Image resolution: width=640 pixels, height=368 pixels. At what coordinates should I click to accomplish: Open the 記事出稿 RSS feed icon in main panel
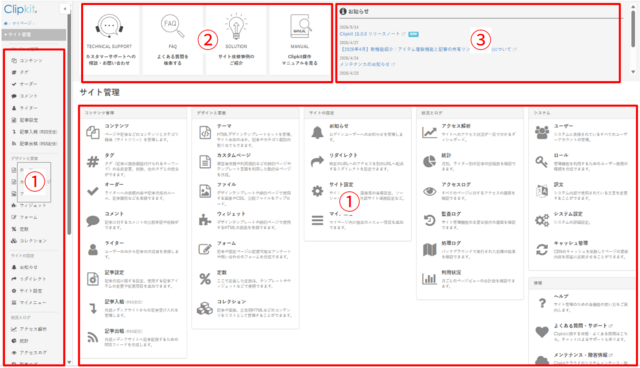point(93,337)
